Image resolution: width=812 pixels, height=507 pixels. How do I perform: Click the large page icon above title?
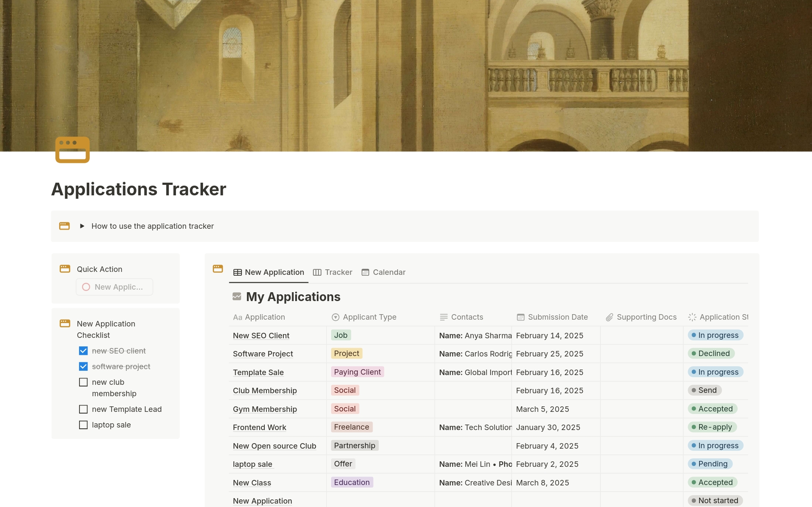tap(72, 150)
